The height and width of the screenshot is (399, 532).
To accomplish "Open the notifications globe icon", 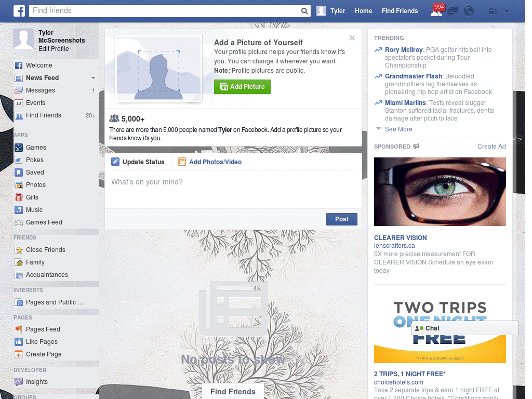I will point(469,11).
